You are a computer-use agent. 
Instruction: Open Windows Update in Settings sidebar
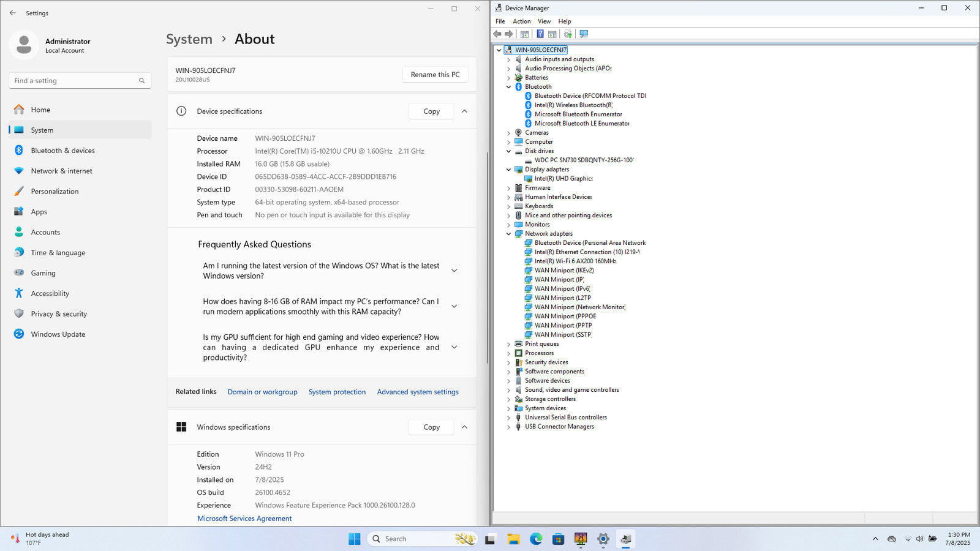[58, 334]
